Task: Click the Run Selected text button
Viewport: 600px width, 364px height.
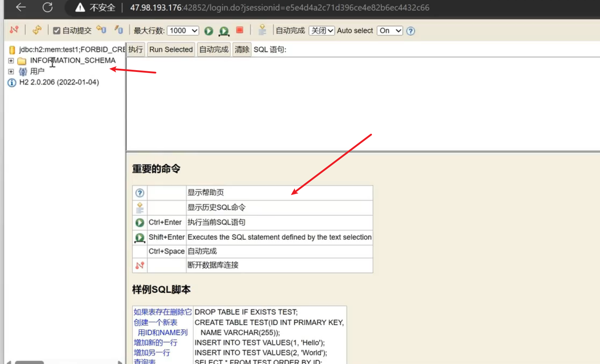Action: pyautogui.click(x=171, y=49)
